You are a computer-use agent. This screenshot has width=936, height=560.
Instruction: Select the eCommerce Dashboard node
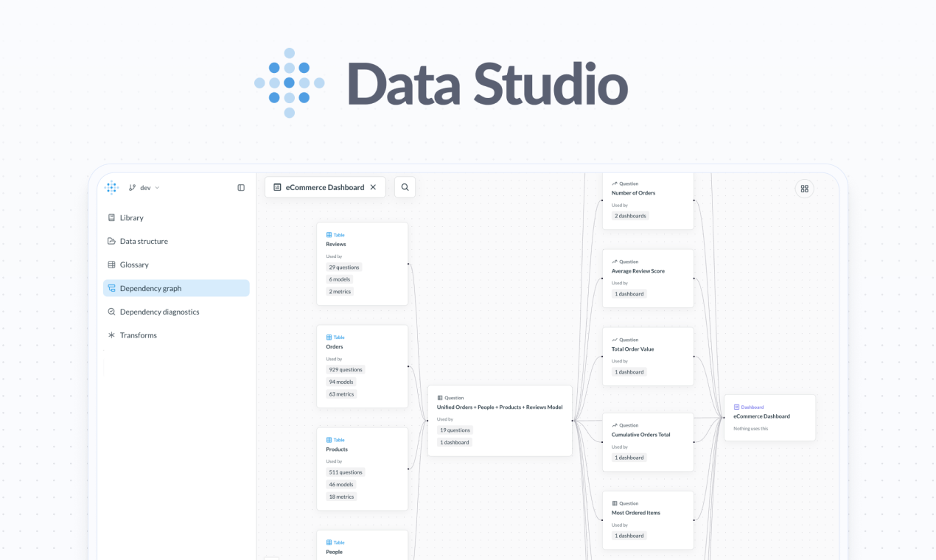point(769,417)
